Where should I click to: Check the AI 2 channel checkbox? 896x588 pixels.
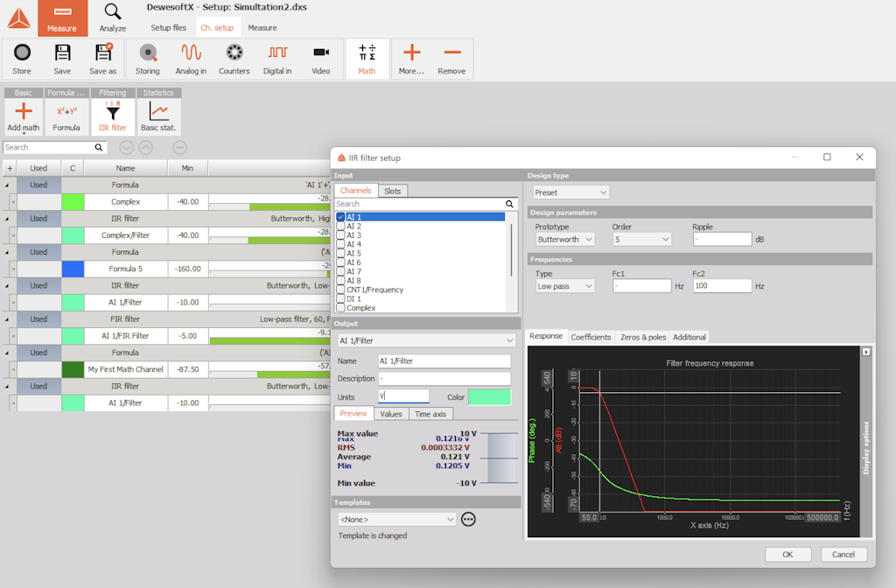click(x=340, y=227)
